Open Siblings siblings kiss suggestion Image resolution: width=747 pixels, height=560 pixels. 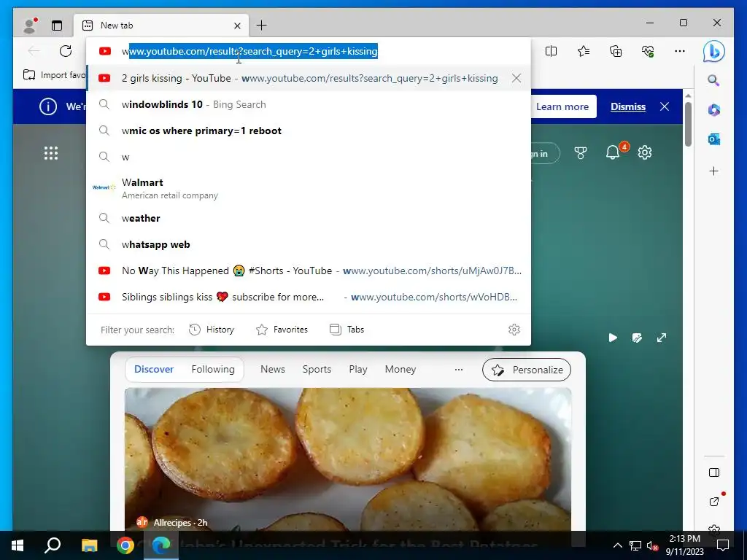tap(309, 297)
